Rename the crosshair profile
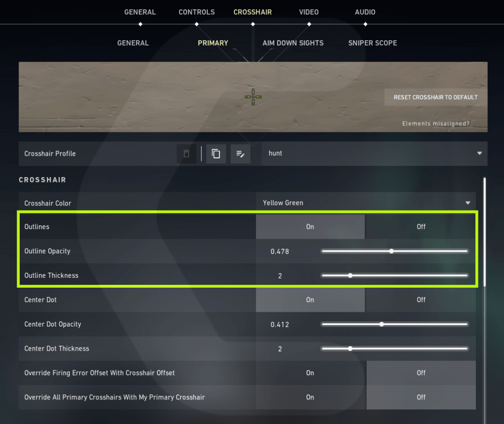Viewport: 504px width, 424px height. (x=240, y=153)
